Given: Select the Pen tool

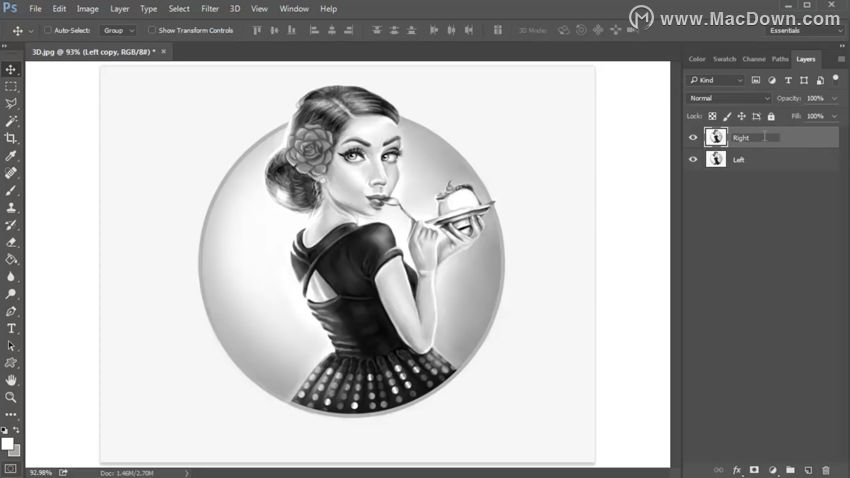Looking at the screenshot, I should [11, 311].
